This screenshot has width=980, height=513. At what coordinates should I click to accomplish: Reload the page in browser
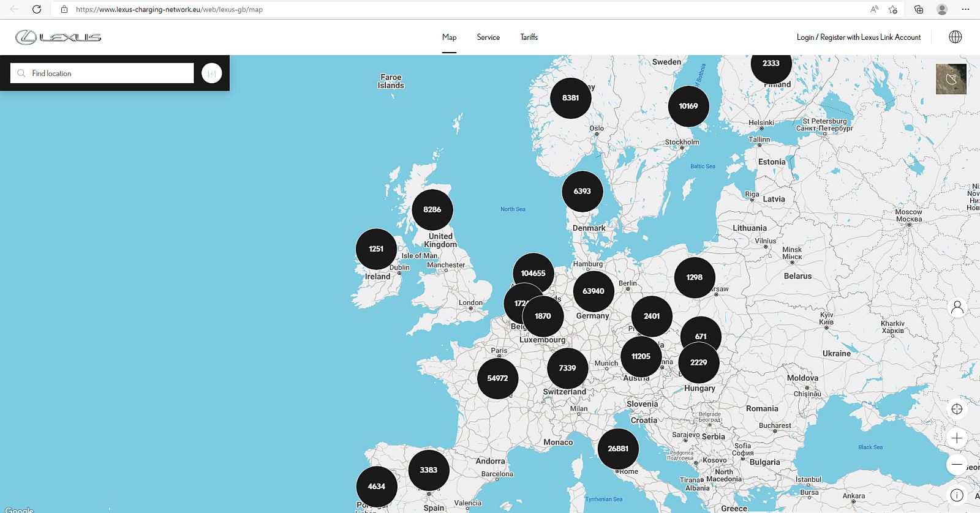coord(37,9)
